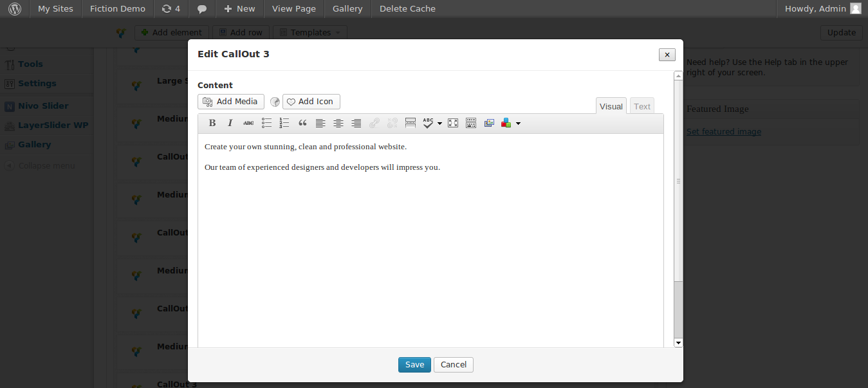
Task: Close the Edit CallOut 3 dialog
Action: 667,55
